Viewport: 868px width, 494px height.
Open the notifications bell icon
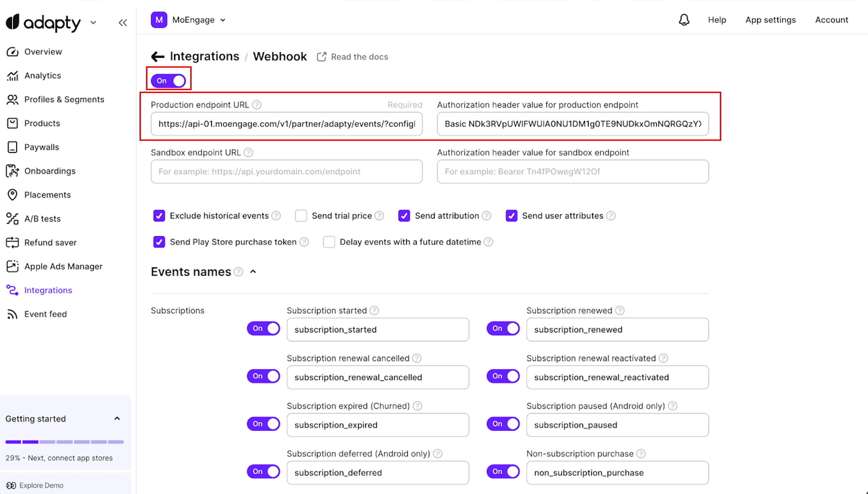tap(684, 20)
